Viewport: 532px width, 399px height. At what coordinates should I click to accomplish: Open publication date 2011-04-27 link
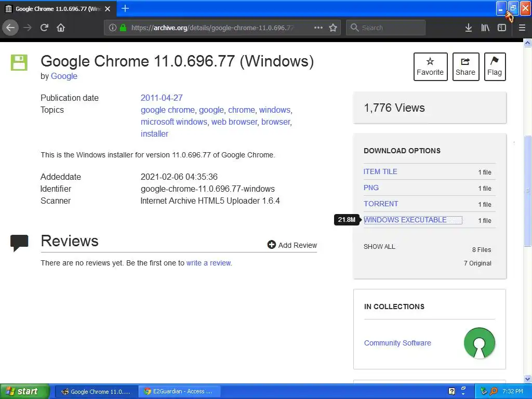coord(162,98)
